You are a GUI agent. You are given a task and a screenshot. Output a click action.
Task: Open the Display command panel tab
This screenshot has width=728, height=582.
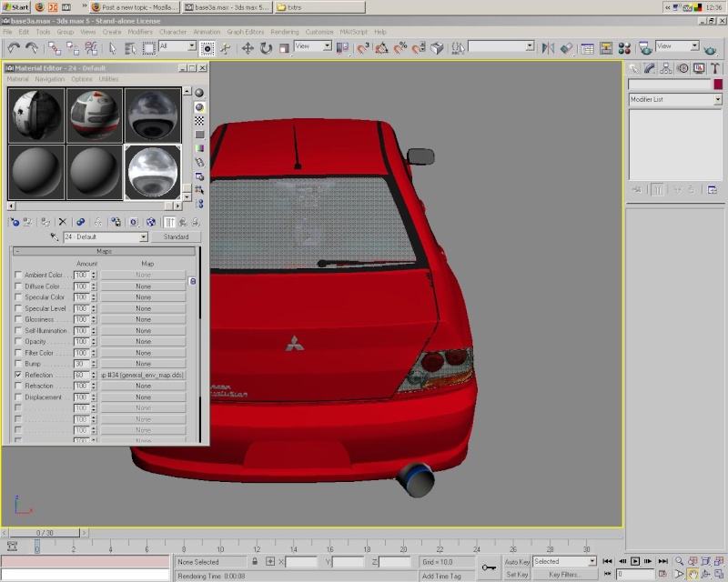coord(699,69)
